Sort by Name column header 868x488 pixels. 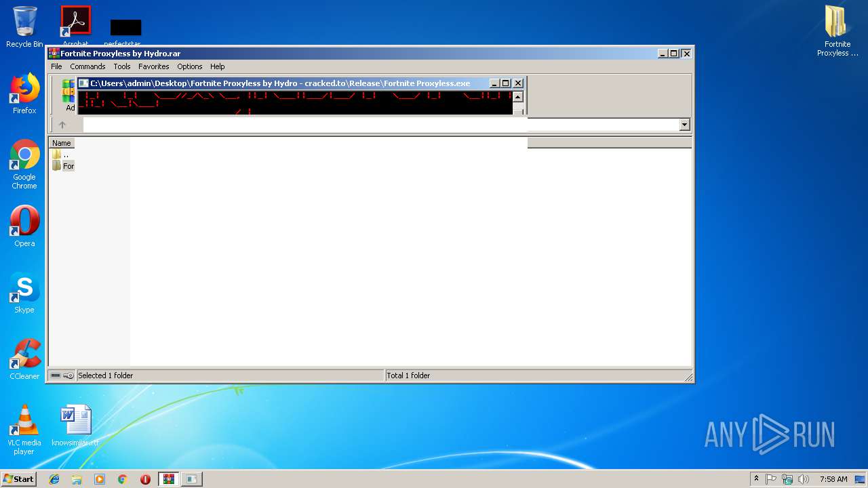point(62,143)
